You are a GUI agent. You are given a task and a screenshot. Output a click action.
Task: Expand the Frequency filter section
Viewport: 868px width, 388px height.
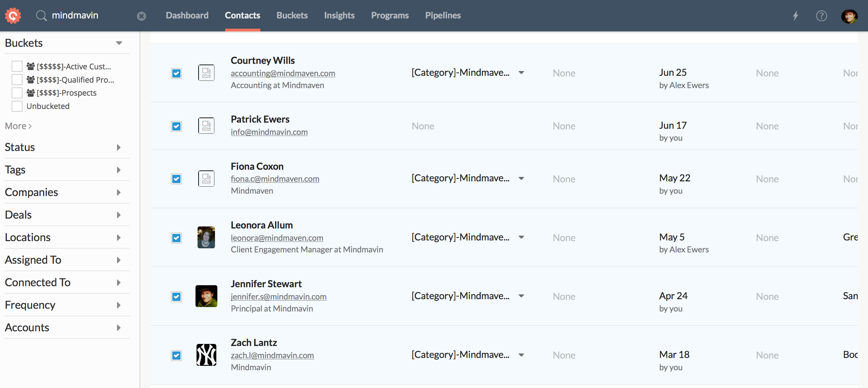[x=119, y=305]
